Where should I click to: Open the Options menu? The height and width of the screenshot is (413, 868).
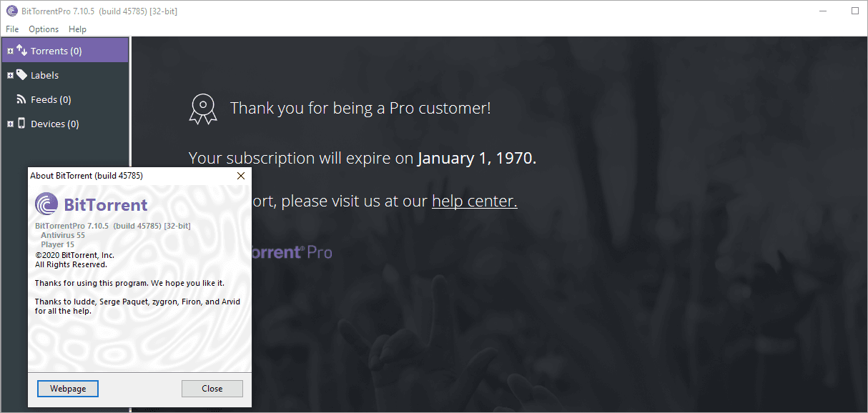[x=43, y=29]
